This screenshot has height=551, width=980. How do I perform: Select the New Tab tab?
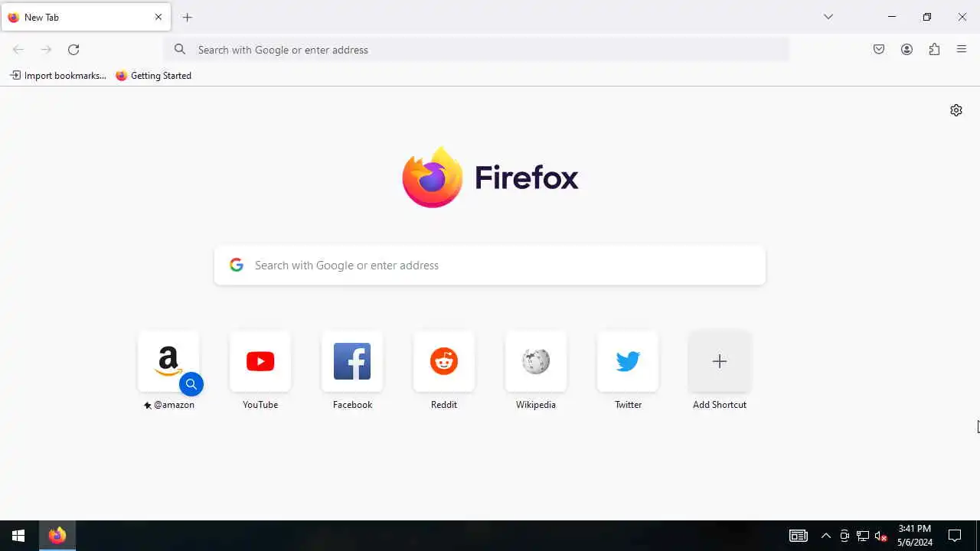click(x=86, y=17)
